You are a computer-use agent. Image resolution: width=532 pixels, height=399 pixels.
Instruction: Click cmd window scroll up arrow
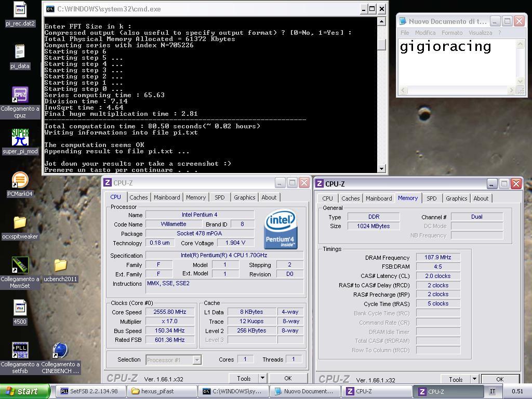382,22
